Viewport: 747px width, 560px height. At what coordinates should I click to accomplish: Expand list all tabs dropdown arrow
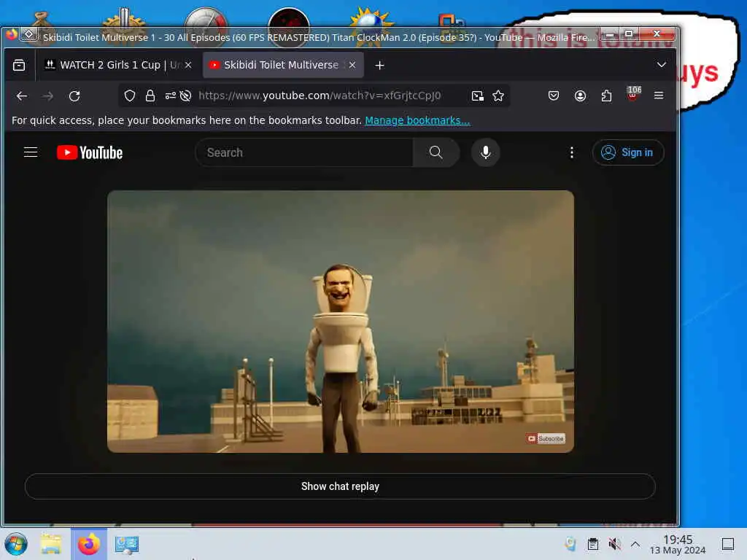pos(661,65)
